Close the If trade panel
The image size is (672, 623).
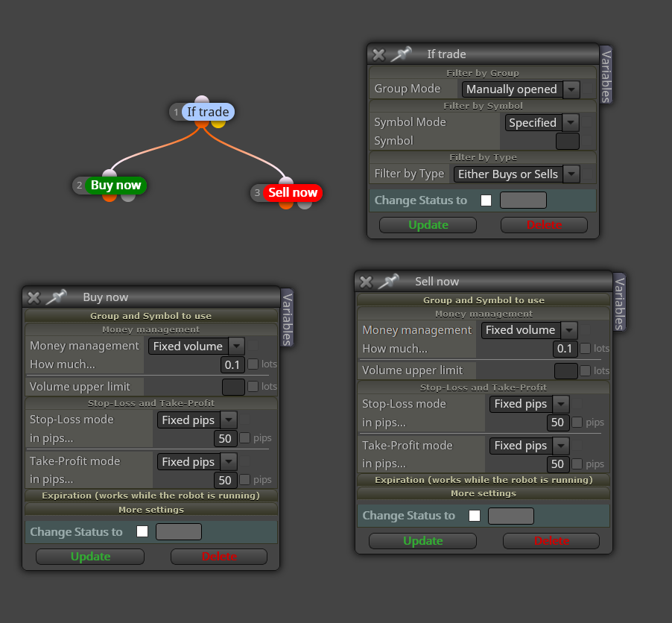pyautogui.click(x=378, y=54)
